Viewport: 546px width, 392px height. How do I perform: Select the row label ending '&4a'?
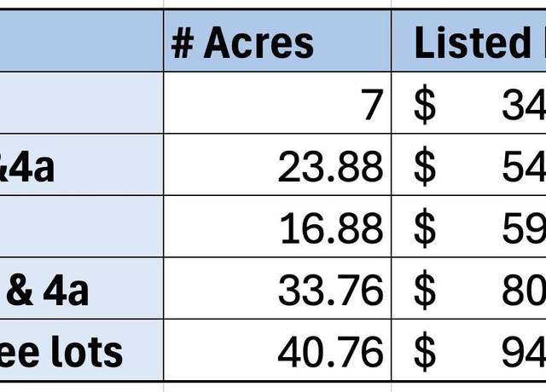coord(82,164)
